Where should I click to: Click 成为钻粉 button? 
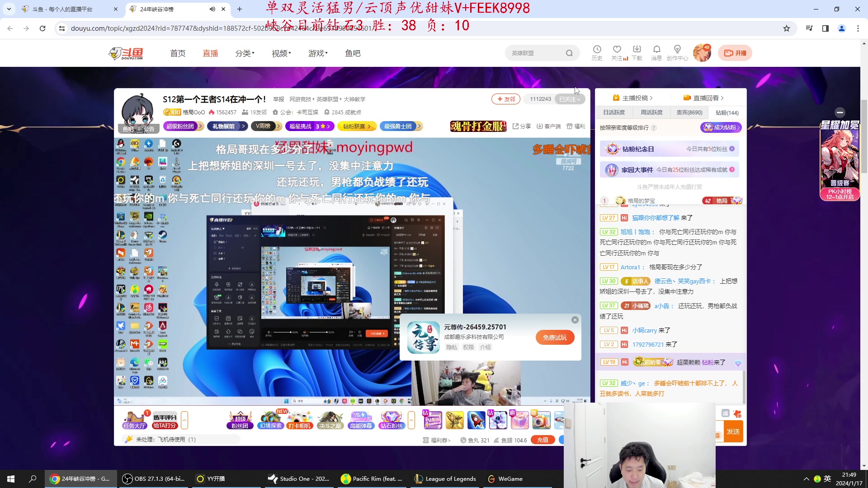pyautogui.click(x=721, y=127)
